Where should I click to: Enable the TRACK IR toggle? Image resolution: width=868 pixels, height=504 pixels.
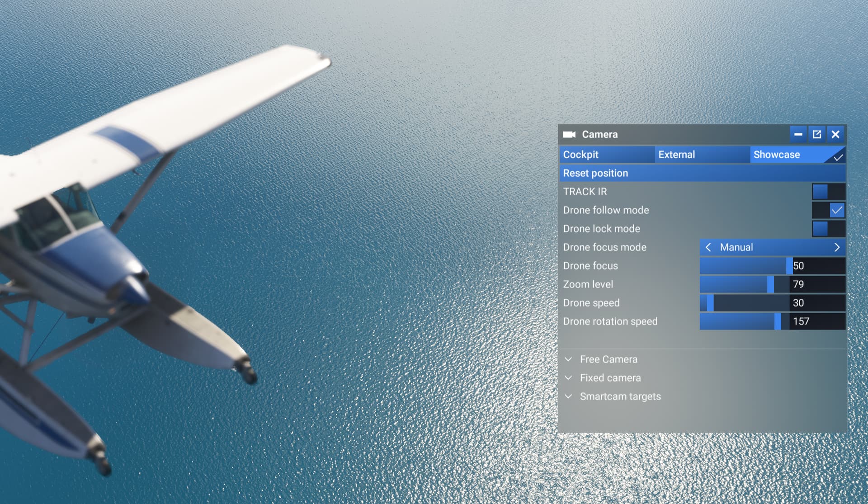coord(828,192)
